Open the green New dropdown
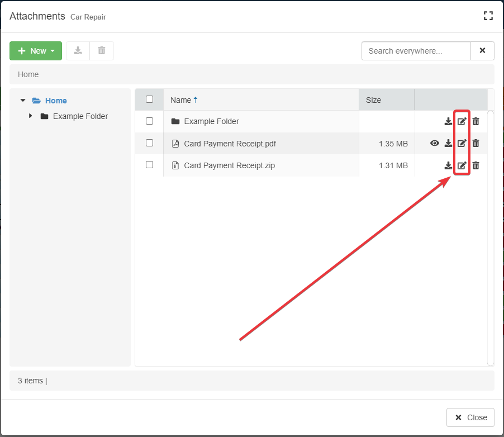Viewport: 504px width, 437px height. [x=36, y=51]
